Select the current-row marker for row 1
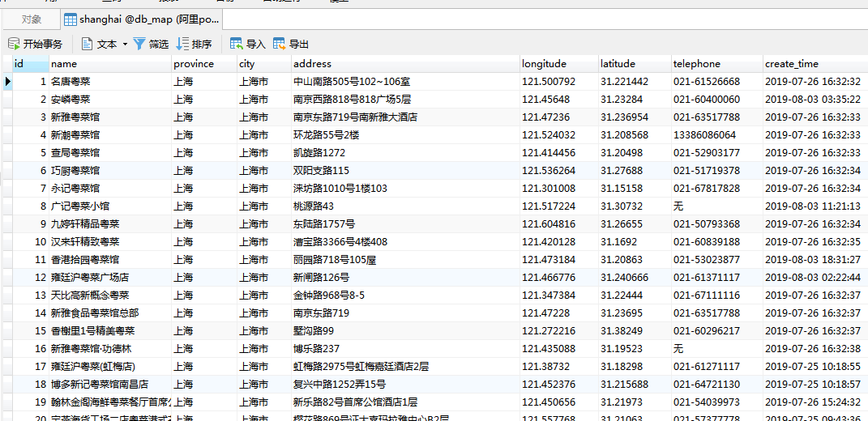The width and height of the screenshot is (868, 421). pos(7,82)
